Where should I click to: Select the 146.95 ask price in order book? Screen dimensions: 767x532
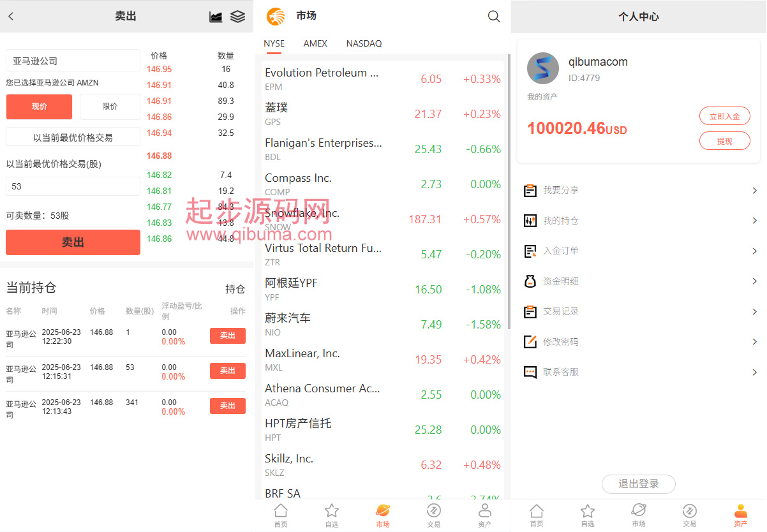[x=160, y=69]
